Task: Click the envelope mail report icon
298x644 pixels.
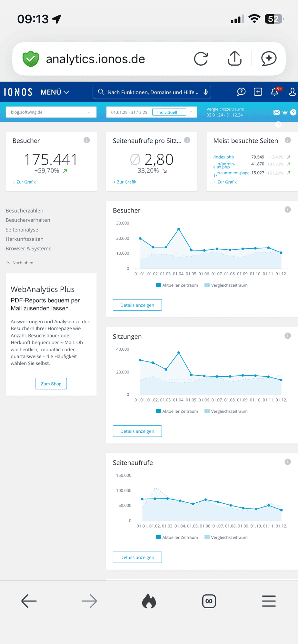Action: point(276,112)
